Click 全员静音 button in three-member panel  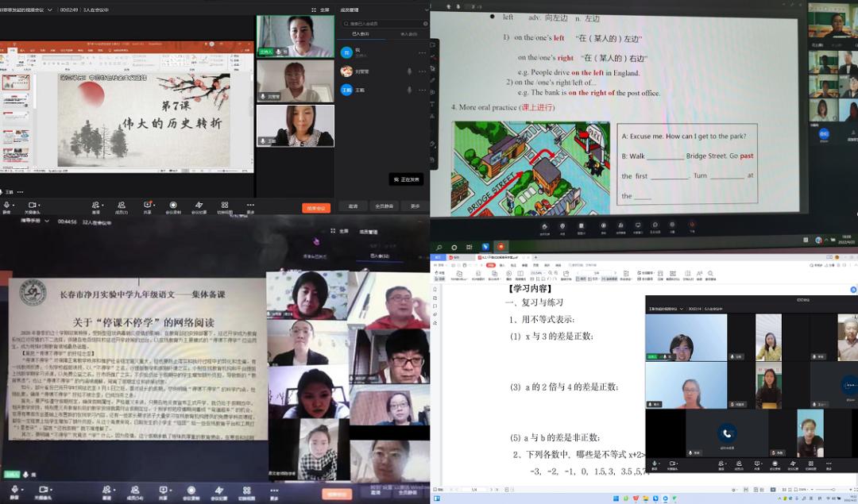point(385,206)
